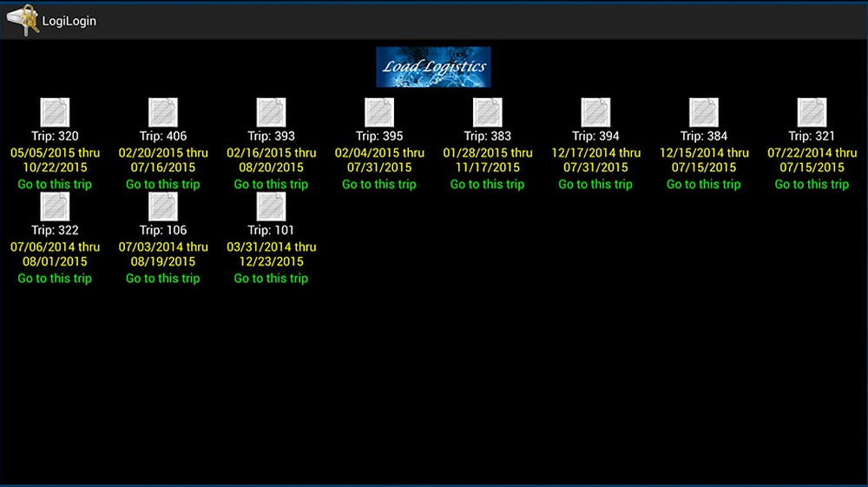Screen dimensions: 868x487
Task: Click date range '01/28/2015 thru 11/17/2015'
Action: coord(487,160)
